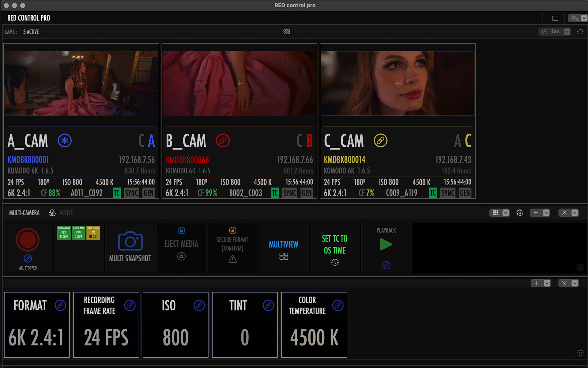Refresh the camera connections
Viewport: 588px width, 368px height.
click(x=580, y=32)
